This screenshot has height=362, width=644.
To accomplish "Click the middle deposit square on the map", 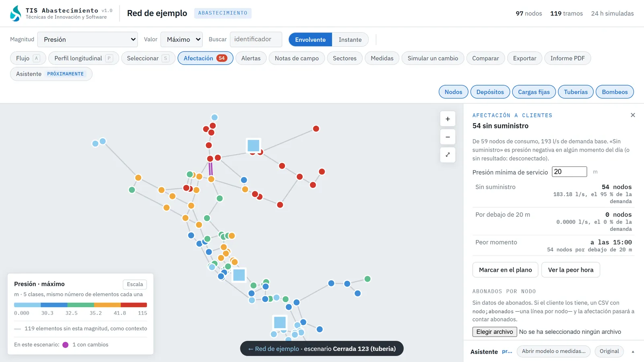I will 239,275.
